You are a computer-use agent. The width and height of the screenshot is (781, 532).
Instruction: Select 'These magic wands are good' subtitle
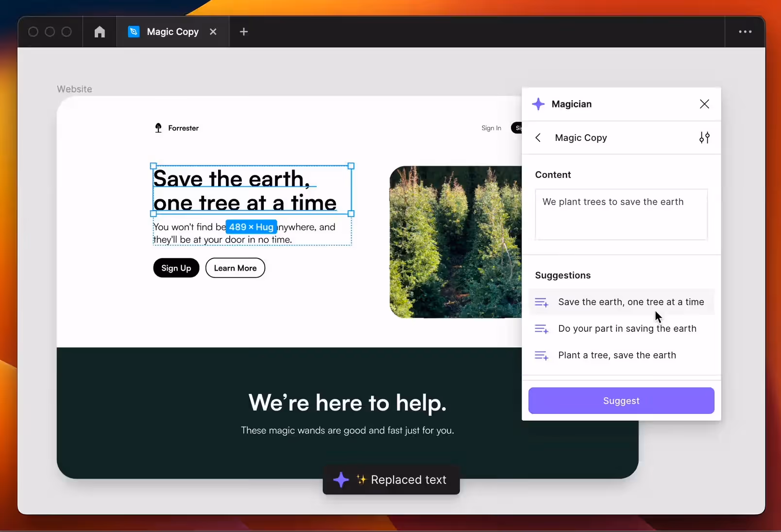pyautogui.click(x=347, y=430)
